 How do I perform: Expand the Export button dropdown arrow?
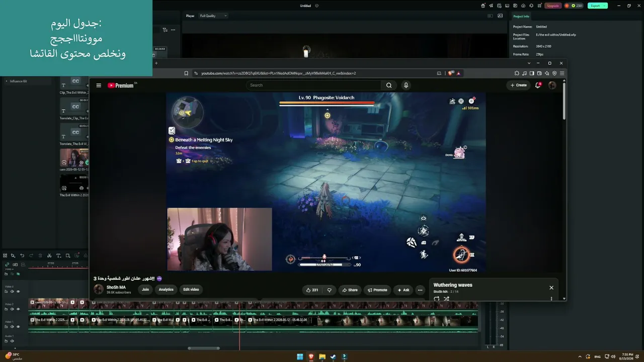pyautogui.click(x=605, y=6)
